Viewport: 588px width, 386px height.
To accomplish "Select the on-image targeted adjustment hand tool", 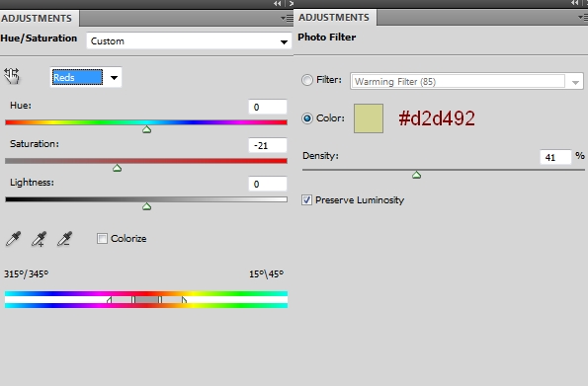I will click(12, 76).
